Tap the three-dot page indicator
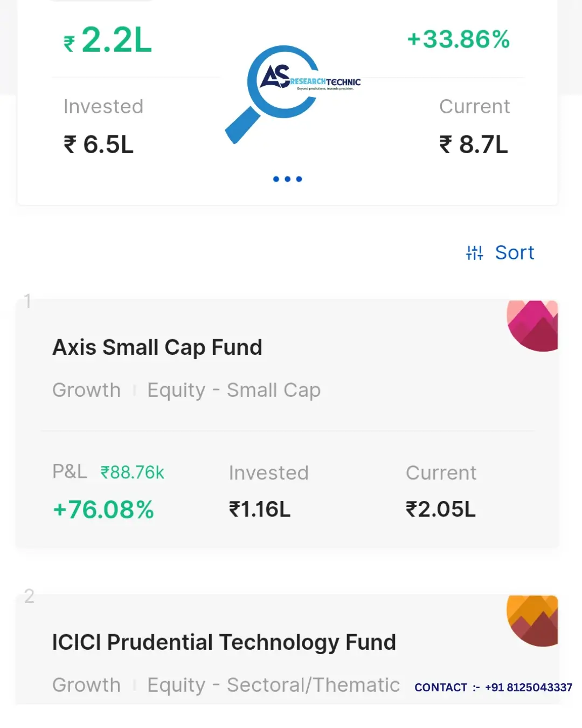The image size is (582, 728). point(287,179)
